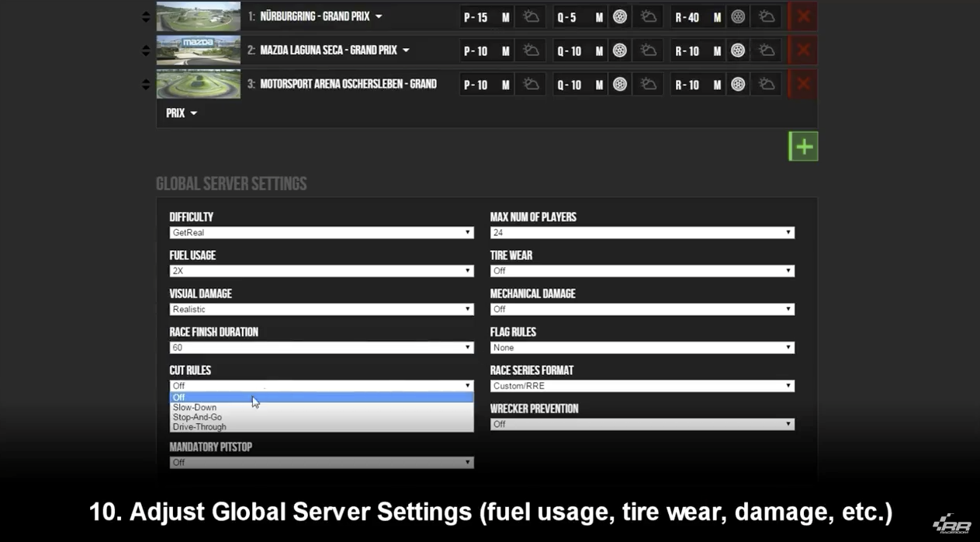Image resolution: width=980 pixels, height=542 pixels.
Task: Click Oschersleben track thumbnail
Action: 199,85
